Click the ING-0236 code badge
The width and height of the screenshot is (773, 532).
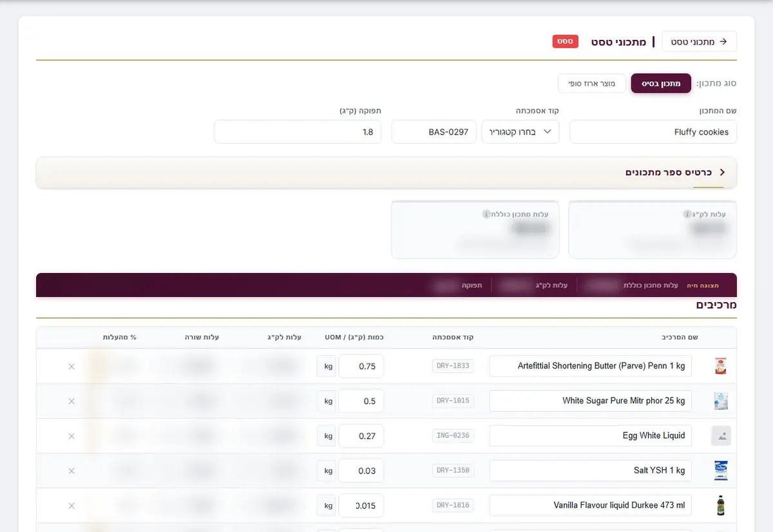click(453, 435)
